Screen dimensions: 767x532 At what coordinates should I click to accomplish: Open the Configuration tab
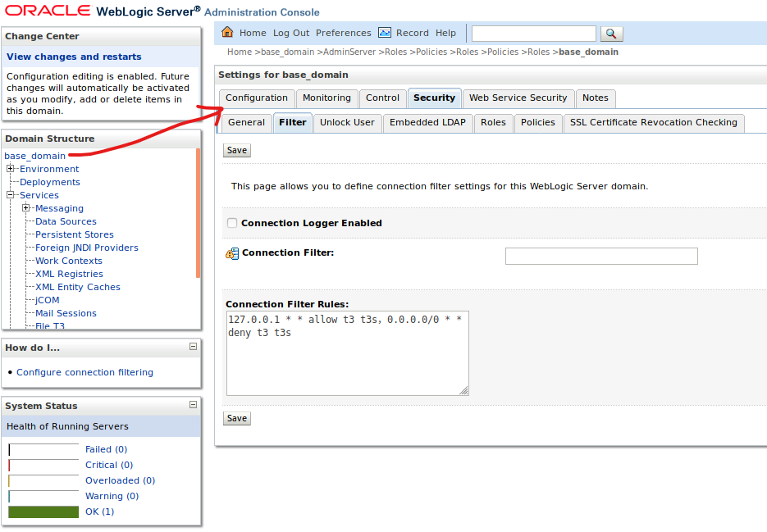(x=257, y=98)
